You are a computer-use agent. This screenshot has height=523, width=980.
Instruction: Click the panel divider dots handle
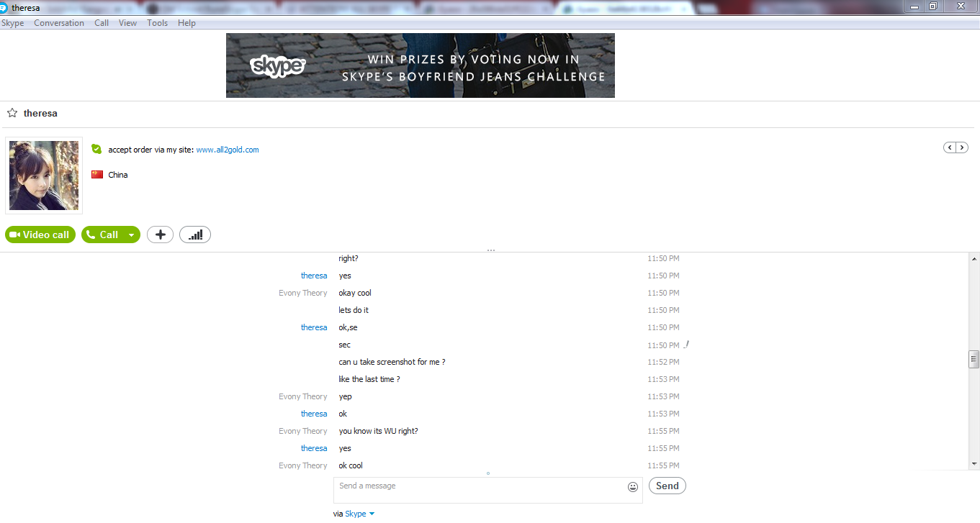[x=490, y=250]
